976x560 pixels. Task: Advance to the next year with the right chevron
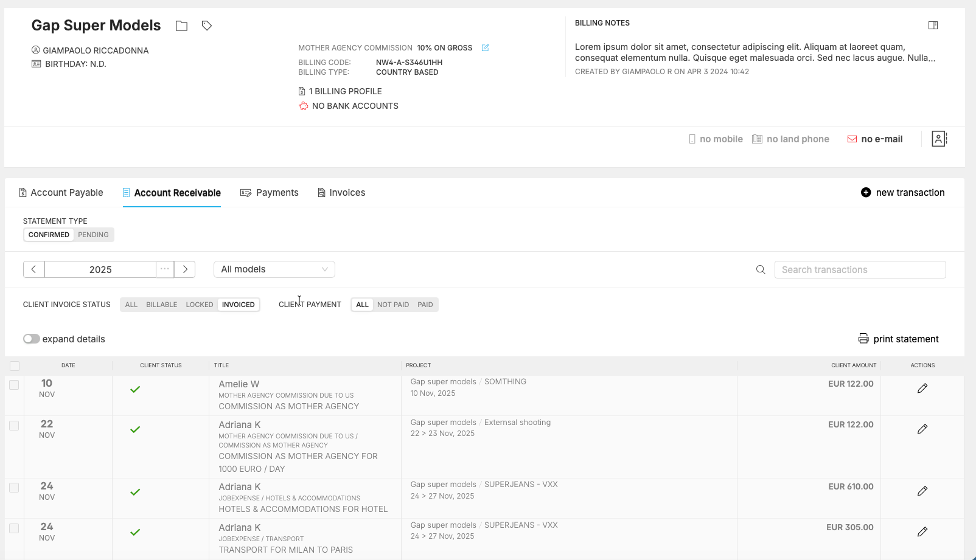[184, 269]
